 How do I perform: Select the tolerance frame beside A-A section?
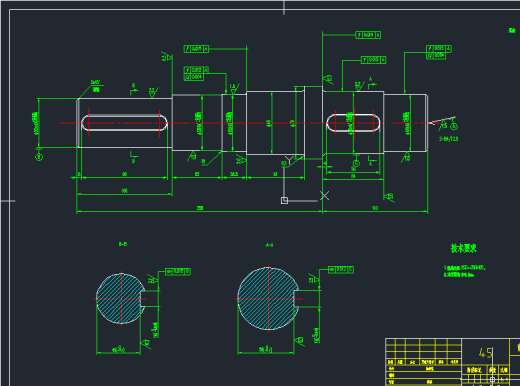(341, 269)
